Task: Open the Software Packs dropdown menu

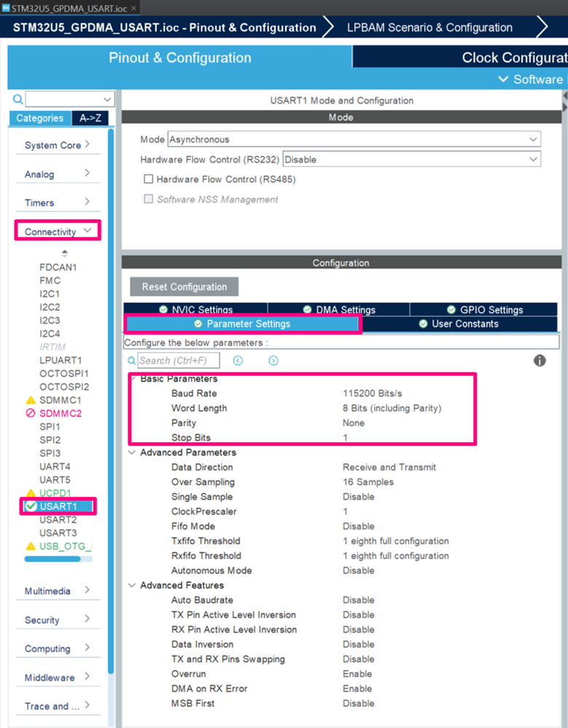Action: pyautogui.click(x=533, y=79)
